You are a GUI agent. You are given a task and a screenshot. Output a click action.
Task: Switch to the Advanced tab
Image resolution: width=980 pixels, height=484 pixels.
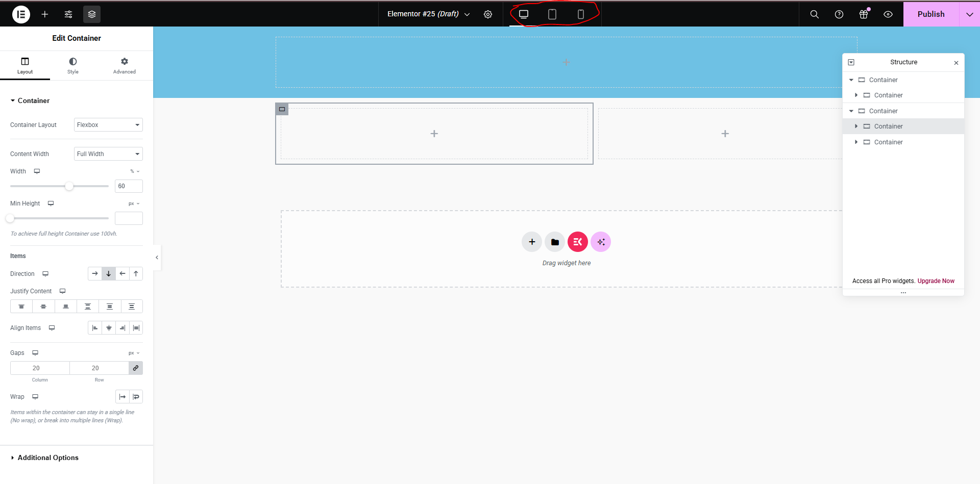(x=125, y=66)
